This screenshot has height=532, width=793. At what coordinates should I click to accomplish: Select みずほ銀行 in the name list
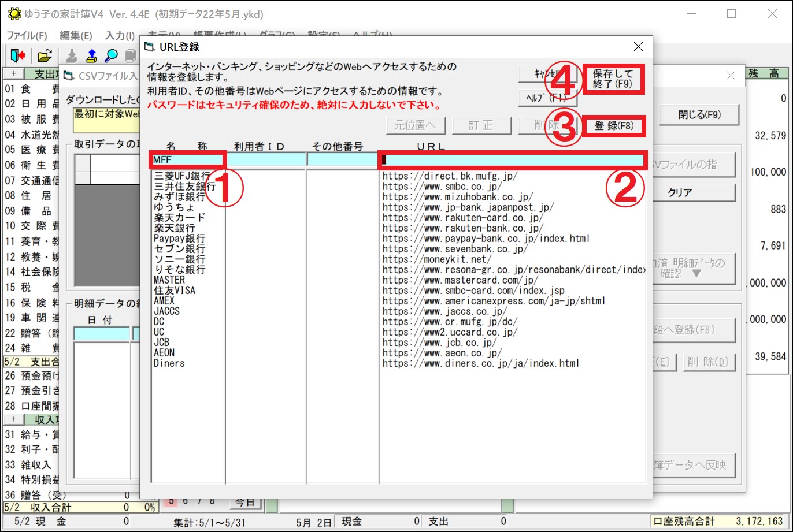(179, 197)
